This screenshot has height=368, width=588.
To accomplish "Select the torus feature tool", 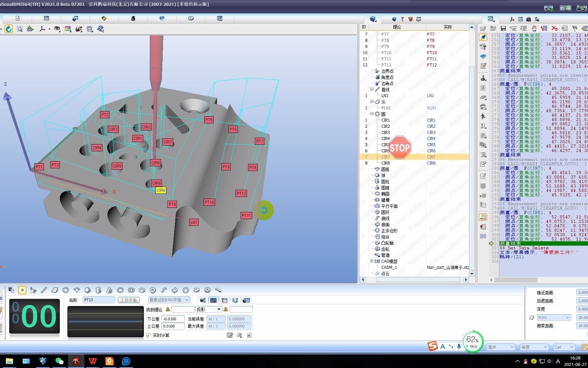I will click(153, 290).
